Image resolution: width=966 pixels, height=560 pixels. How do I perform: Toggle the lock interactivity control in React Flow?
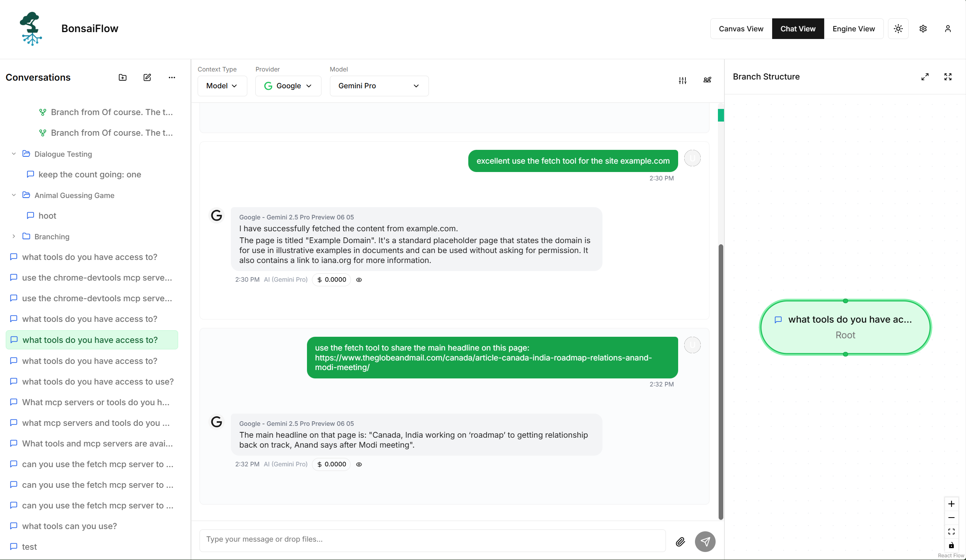click(951, 545)
